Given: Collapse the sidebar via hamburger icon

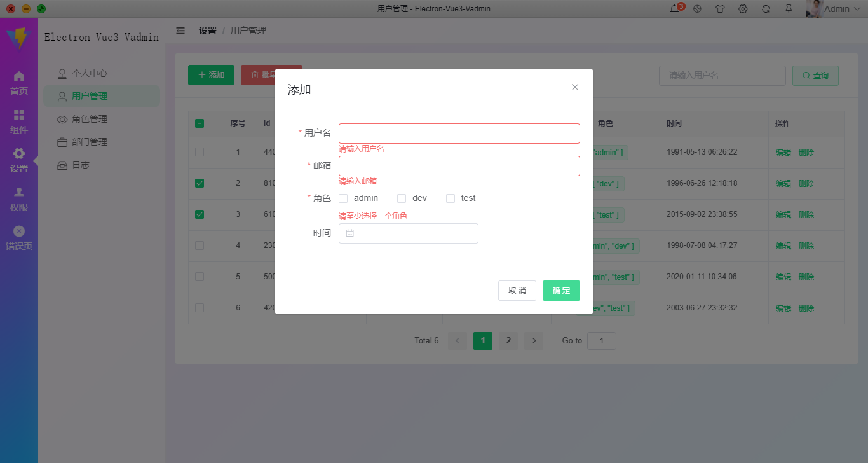Looking at the screenshot, I should click(180, 30).
